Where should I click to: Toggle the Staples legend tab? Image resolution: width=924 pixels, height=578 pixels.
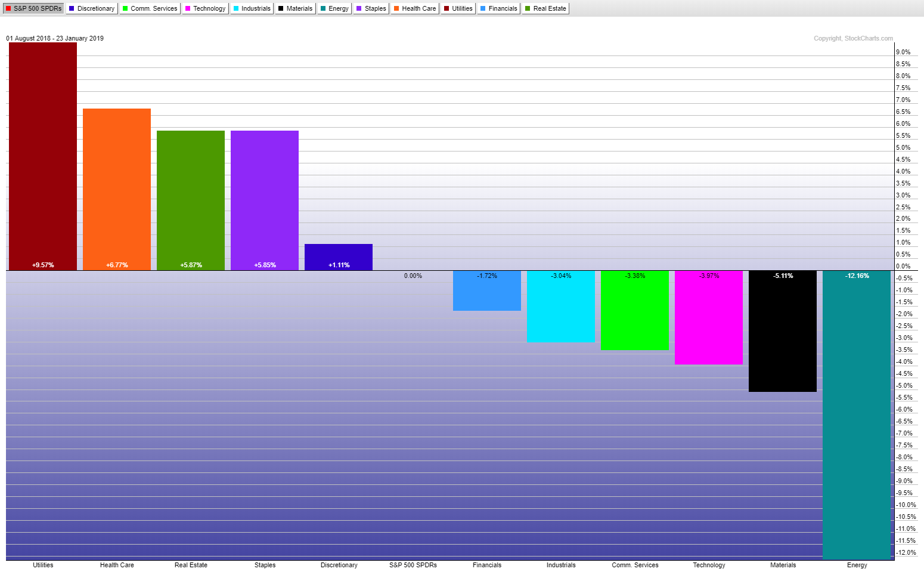pos(371,8)
